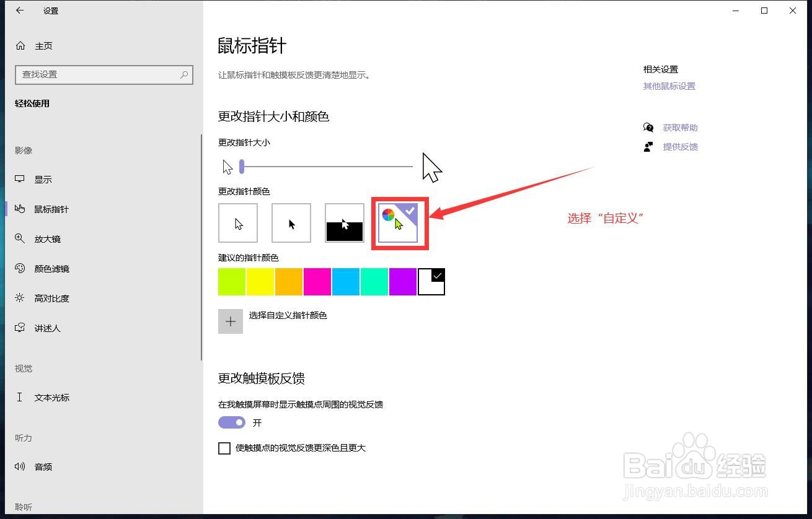Screen dimensions: 812x519
Task: Select the white pointer color option
Action: coord(238,223)
